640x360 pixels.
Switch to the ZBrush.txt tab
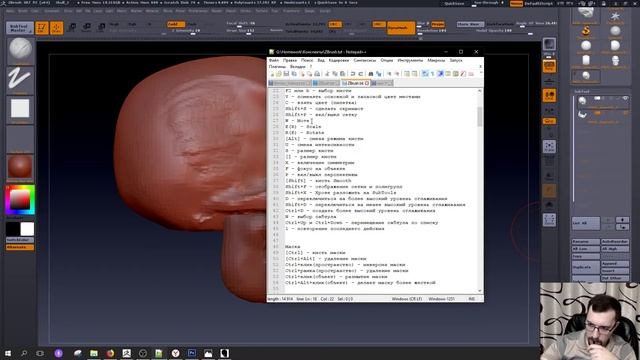(x=355, y=83)
